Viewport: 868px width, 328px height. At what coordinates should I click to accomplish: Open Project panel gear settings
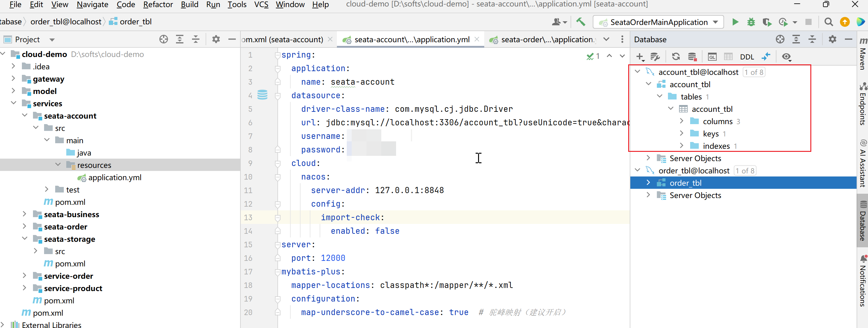(x=216, y=39)
